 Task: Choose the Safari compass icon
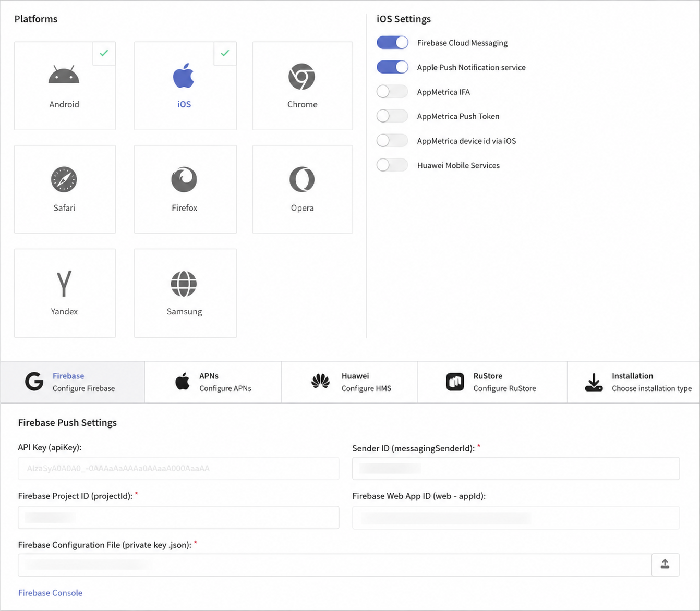click(x=64, y=179)
